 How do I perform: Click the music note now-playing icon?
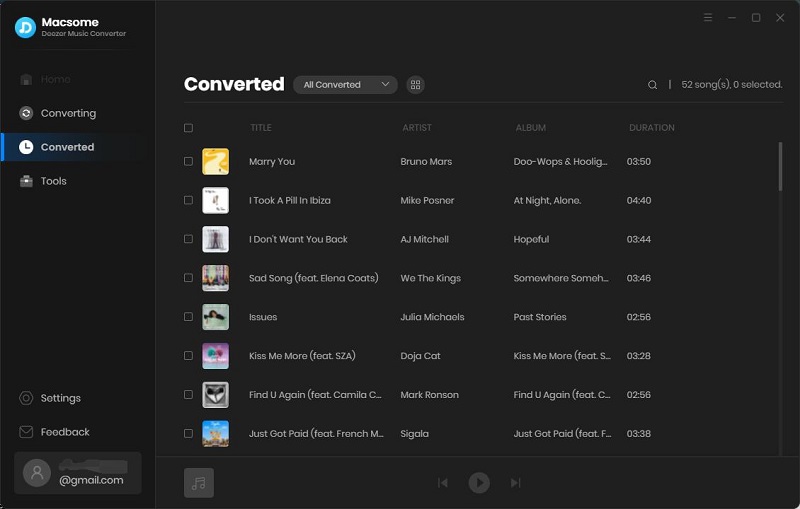(x=199, y=483)
